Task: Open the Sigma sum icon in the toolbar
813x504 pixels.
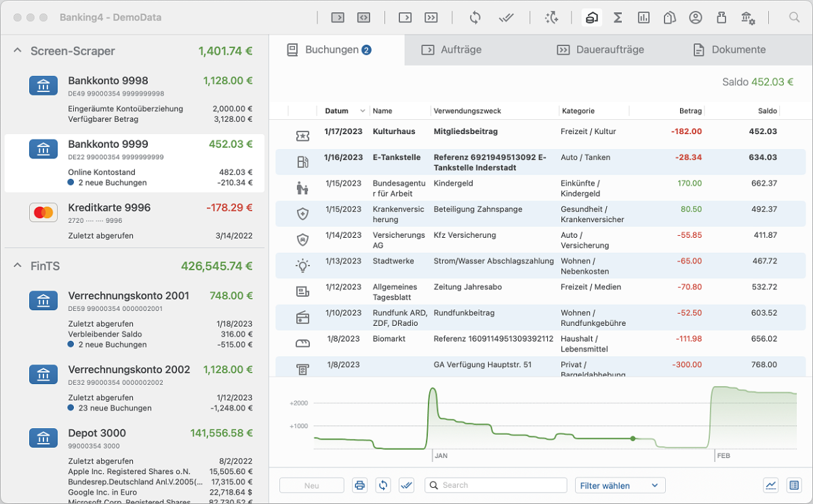Action: (x=618, y=18)
